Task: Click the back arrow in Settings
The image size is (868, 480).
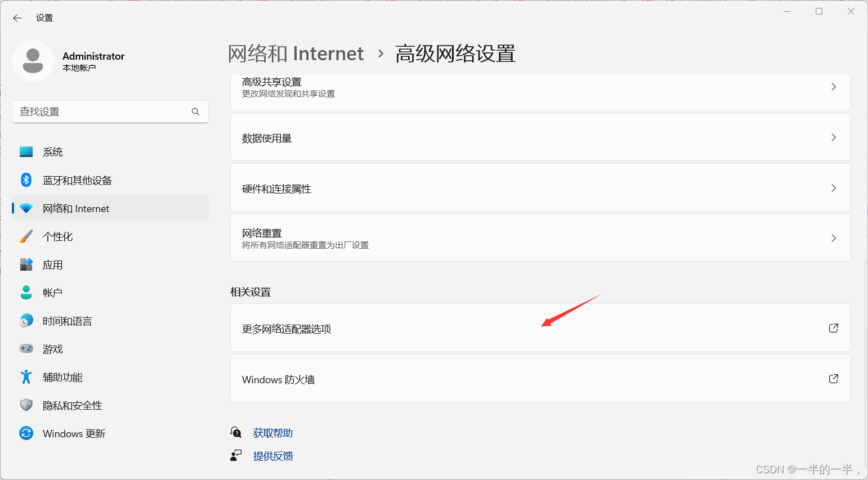Action: (17, 18)
